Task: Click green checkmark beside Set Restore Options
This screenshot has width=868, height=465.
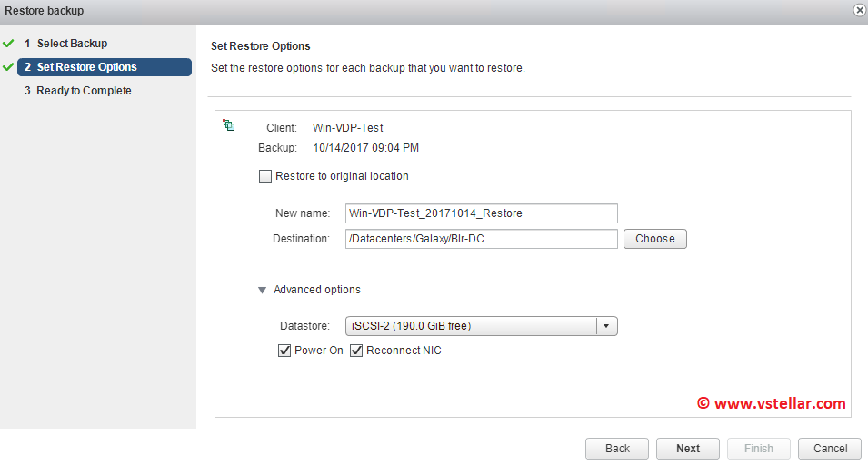Action: pos(9,67)
